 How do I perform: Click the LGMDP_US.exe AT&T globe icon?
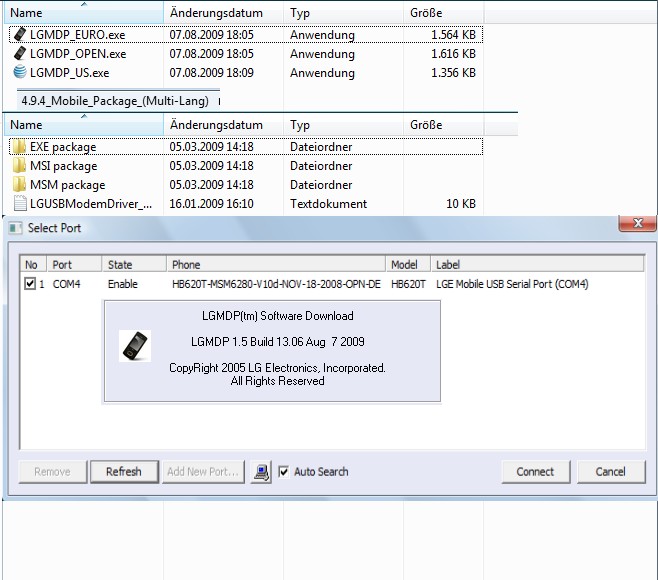19,72
